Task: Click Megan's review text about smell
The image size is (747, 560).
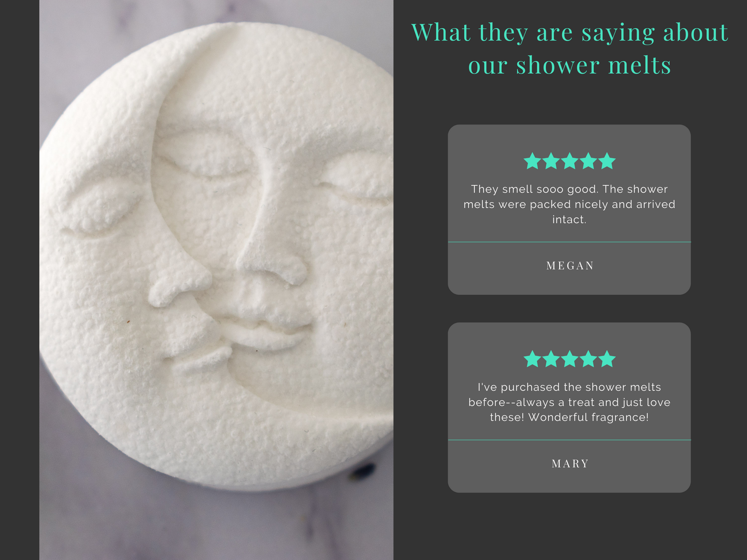Action: (x=569, y=204)
